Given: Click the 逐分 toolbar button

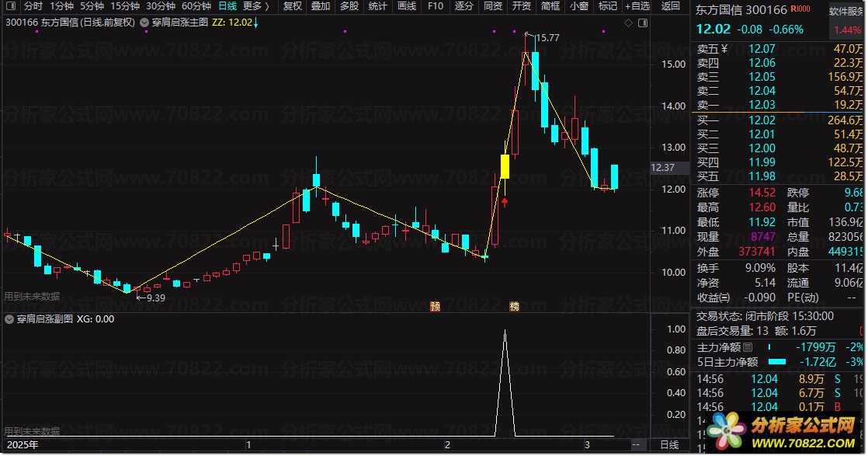Looking at the screenshot, I should pyautogui.click(x=464, y=6).
